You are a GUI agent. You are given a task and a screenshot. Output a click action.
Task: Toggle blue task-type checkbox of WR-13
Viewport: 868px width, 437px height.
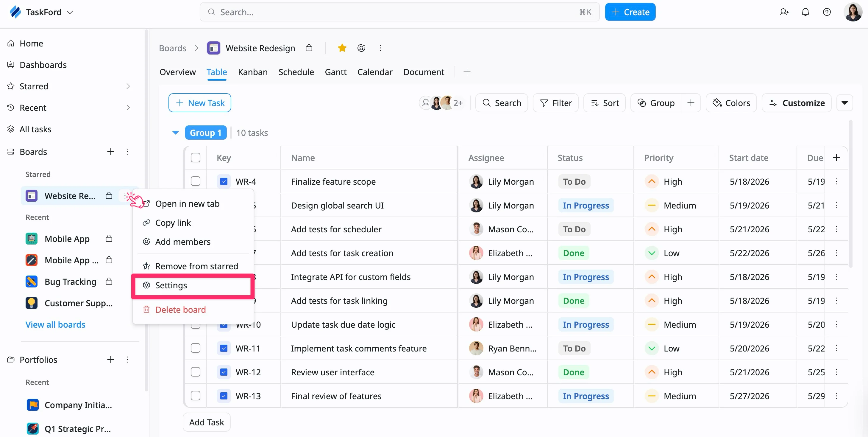(x=224, y=396)
